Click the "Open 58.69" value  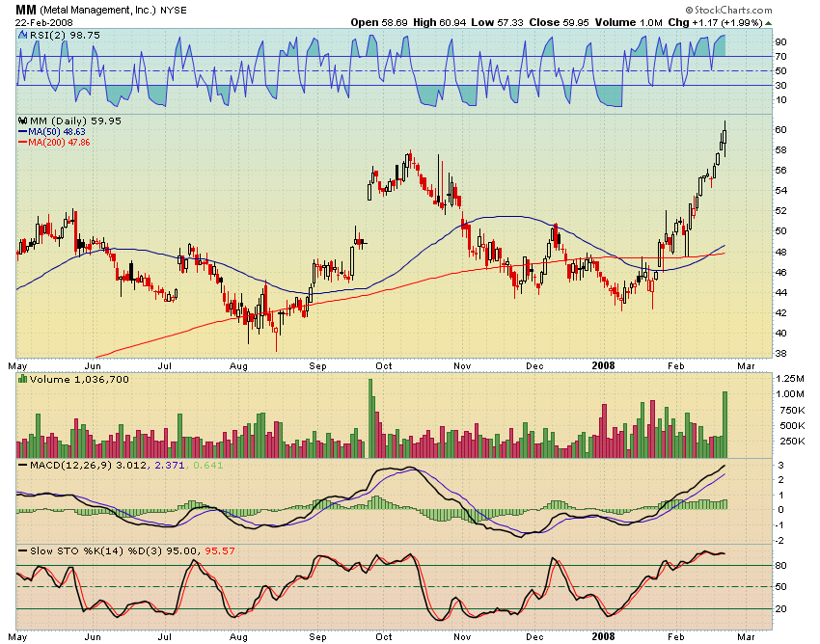(379, 22)
